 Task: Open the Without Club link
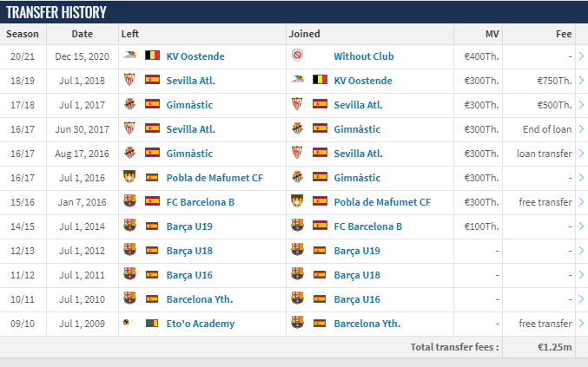point(364,56)
